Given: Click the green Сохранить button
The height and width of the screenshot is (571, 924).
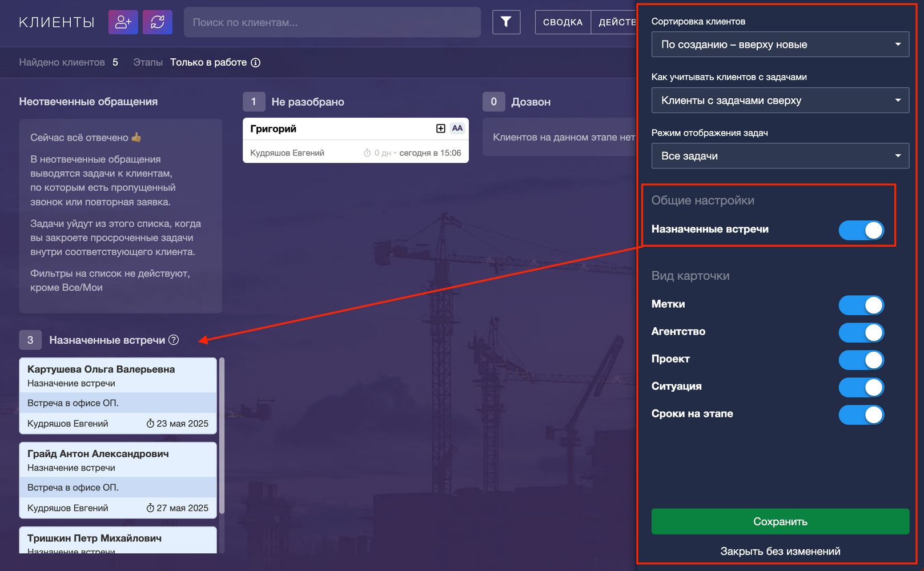Looking at the screenshot, I should (780, 521).
